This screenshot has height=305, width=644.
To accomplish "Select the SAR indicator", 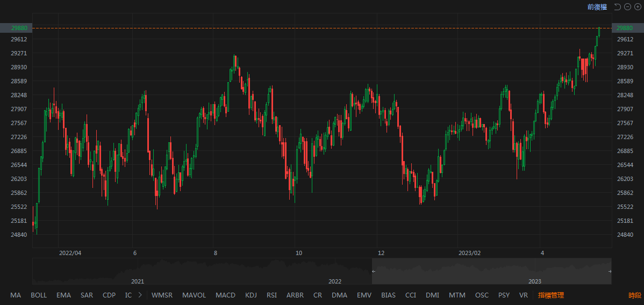I will (x=87, y=295).
